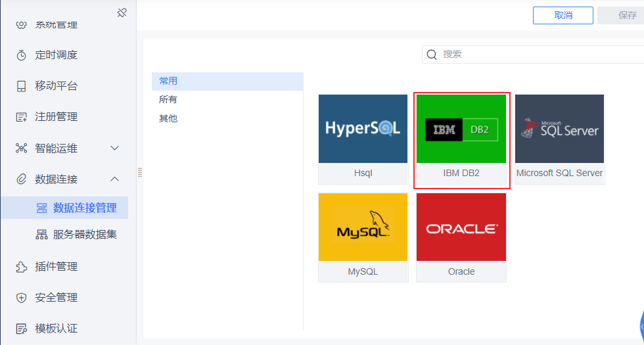Go to 数据连接管理 submenu

pos(64,208)
